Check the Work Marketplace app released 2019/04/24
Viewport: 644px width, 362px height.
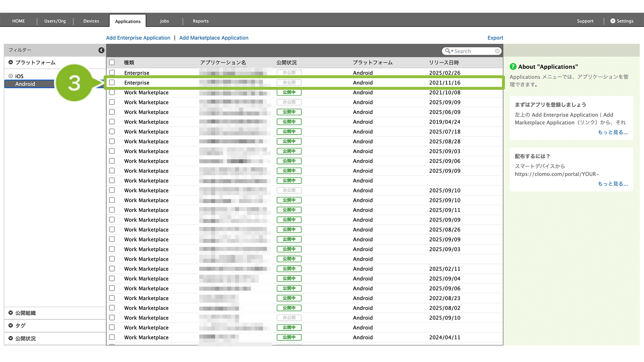click(112, 122)
